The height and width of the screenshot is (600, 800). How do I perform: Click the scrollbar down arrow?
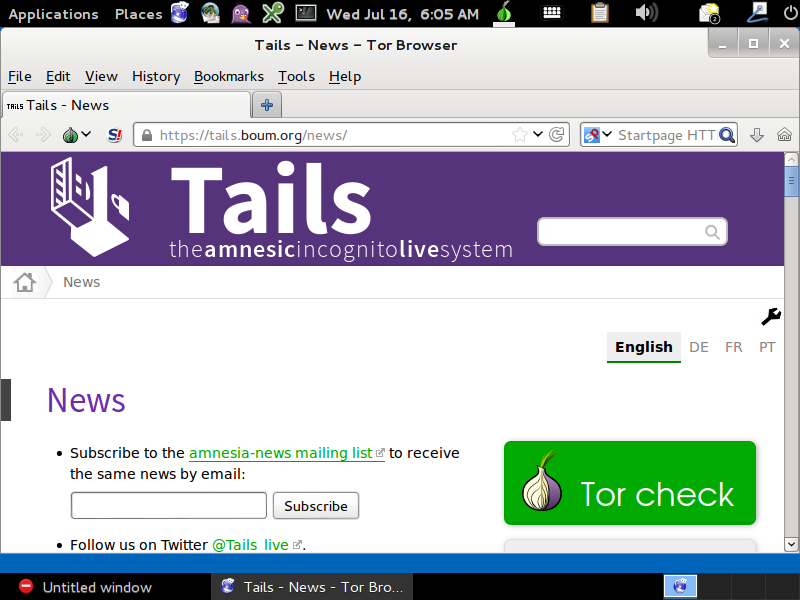coord(791,544)
